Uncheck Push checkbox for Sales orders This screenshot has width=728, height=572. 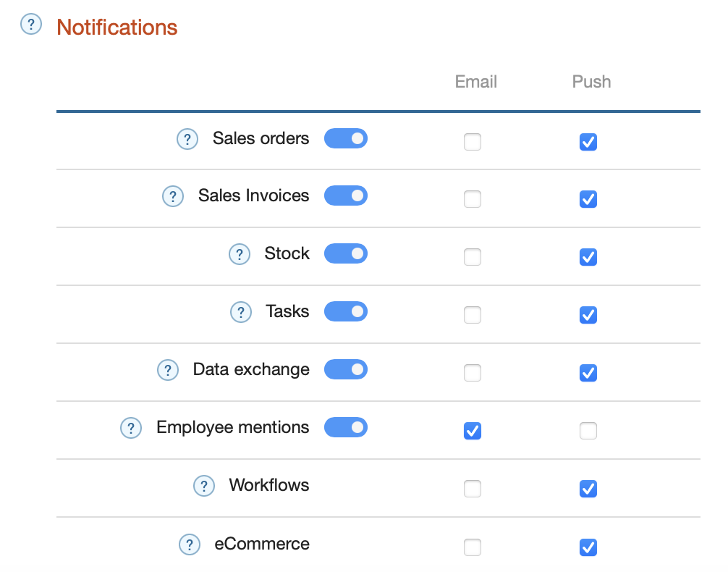coord(588,142)
